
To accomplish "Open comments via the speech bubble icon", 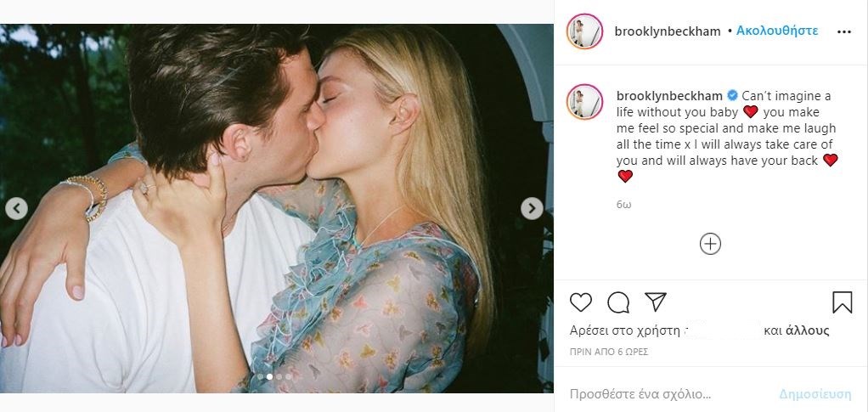I will [x=618, y=302].
